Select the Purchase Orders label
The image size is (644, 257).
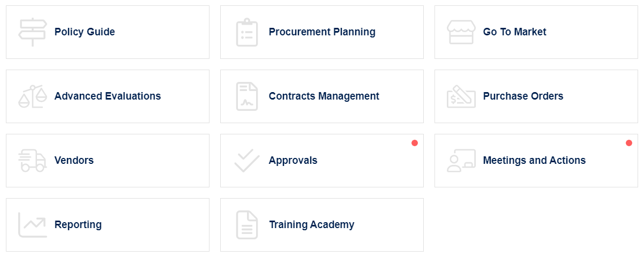(x=523, y=96)
